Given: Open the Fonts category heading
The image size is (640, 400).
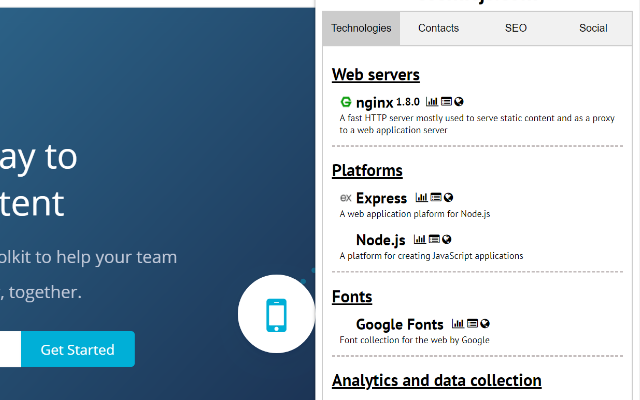Looking at the screenshot, I should tap(352, 297).
